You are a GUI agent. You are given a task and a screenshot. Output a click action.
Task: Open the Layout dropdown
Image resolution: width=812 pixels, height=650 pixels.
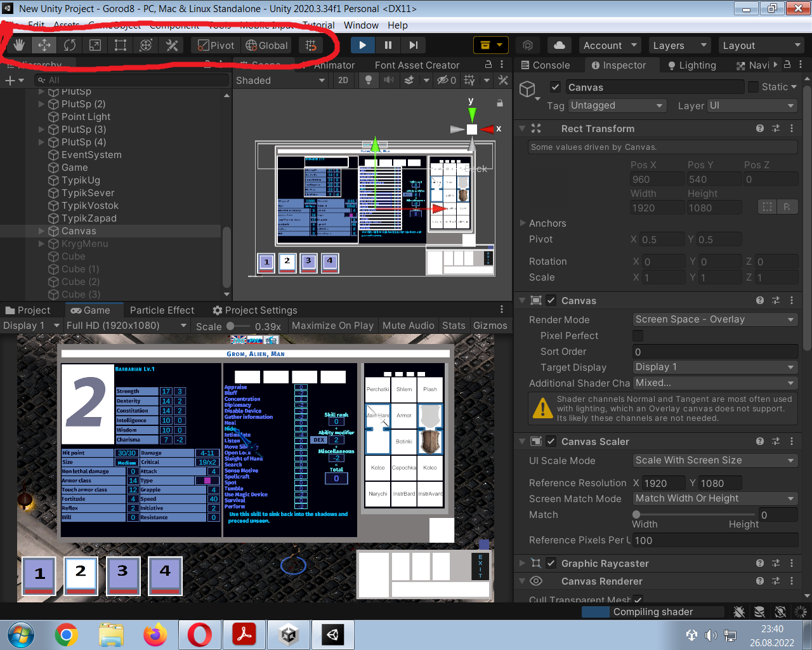pyautogui.click(x=762, y=45)
